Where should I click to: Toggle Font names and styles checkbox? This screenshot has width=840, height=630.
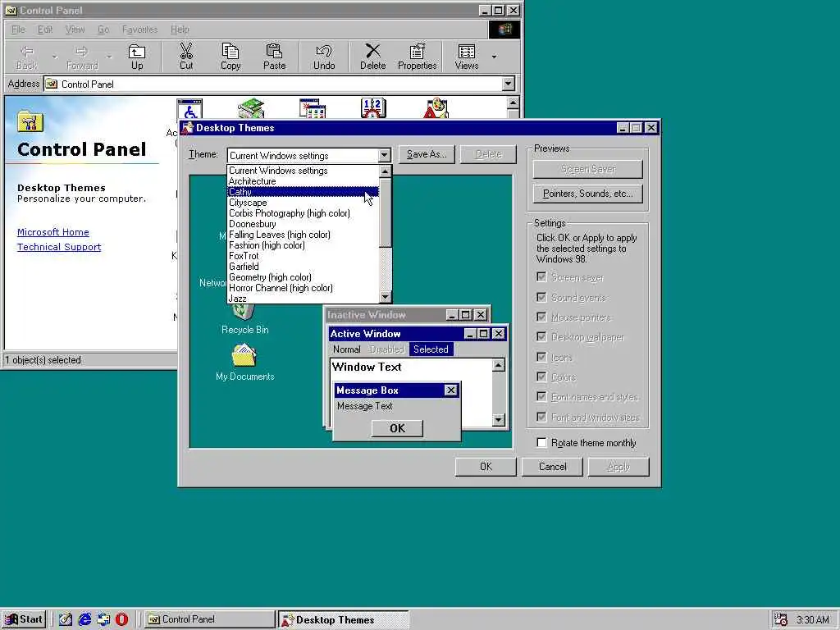[x=541, y=396]
